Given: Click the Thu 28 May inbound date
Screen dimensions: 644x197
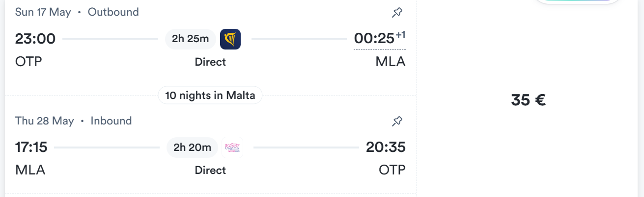Looking at the screenshot, I should [x=45, y=121].
